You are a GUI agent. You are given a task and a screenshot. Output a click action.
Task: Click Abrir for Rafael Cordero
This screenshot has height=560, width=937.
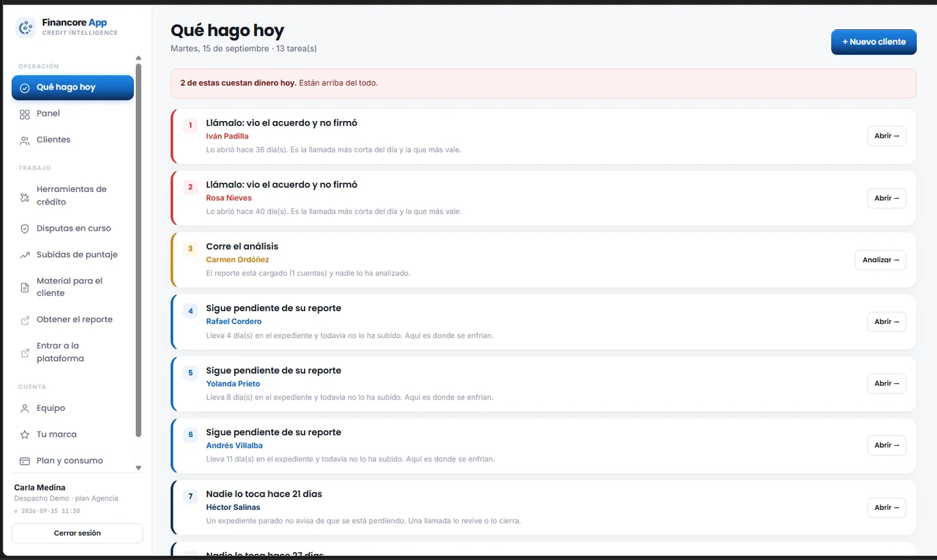pyautogui.click(x=887, y=322)
